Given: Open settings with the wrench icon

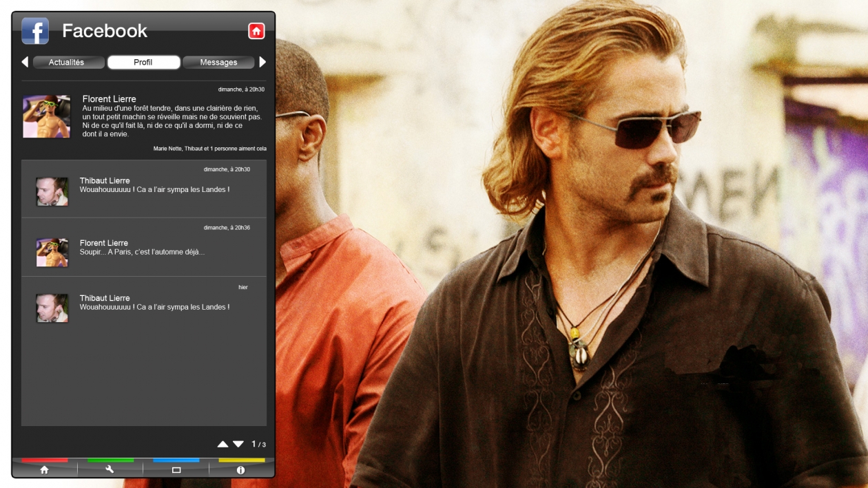Looking at the screenshot, I should tap(110, 469).
